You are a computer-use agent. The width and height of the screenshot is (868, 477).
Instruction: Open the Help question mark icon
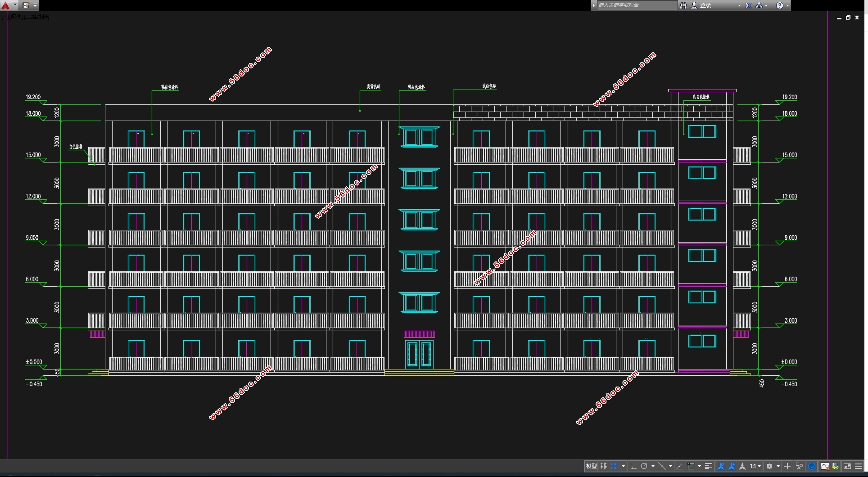point(780,5)
